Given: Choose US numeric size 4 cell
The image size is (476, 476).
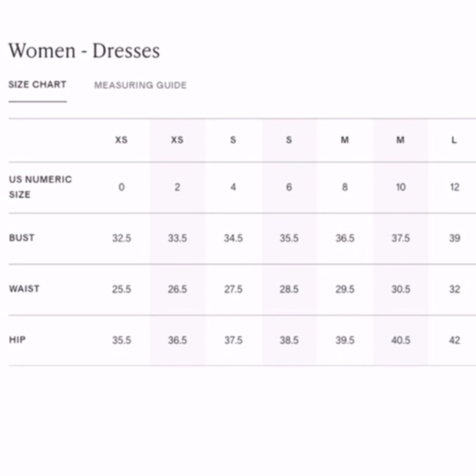Looking at the screenshot, I should [x=233, y=187].
